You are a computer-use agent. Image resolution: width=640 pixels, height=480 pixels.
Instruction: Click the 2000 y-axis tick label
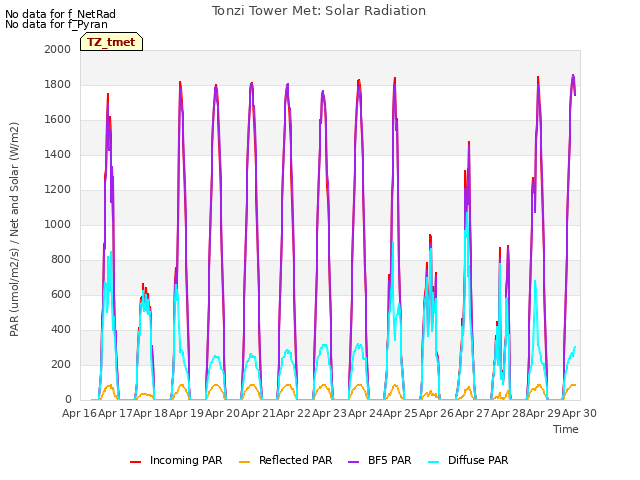pos(58,49)
